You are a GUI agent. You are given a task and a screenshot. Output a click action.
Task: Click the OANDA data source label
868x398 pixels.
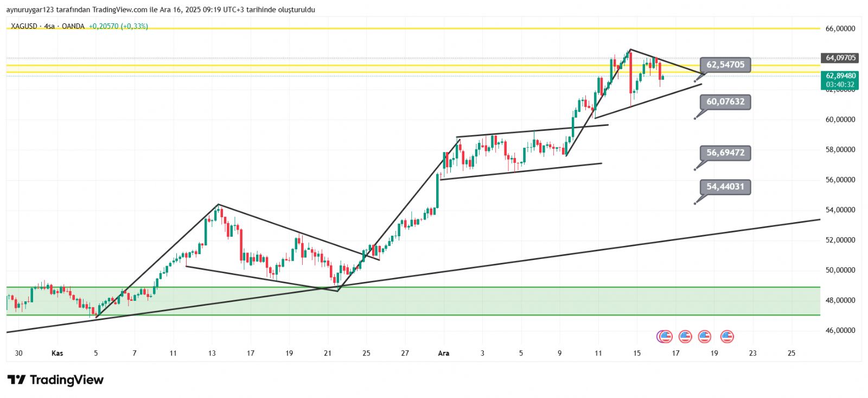(x=73, y=26)
